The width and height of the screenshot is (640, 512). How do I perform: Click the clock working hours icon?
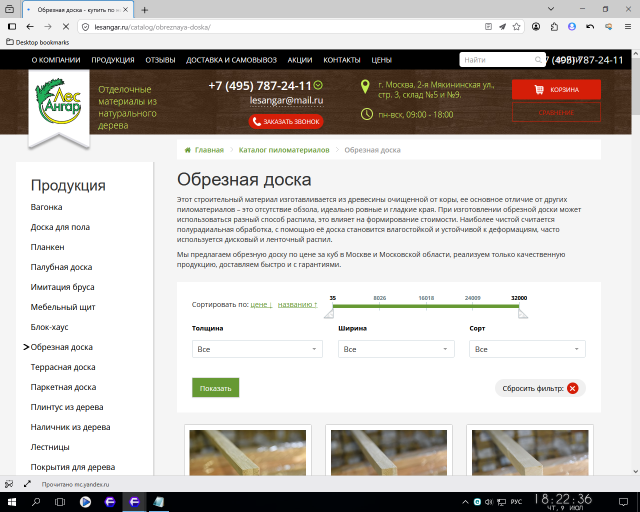tap(367, 114)
